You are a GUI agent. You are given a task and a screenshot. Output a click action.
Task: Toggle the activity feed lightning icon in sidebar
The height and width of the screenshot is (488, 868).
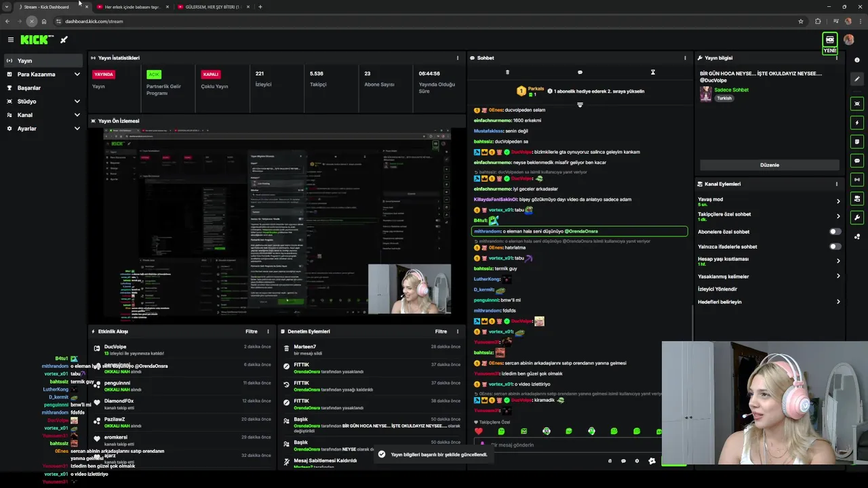857,123
